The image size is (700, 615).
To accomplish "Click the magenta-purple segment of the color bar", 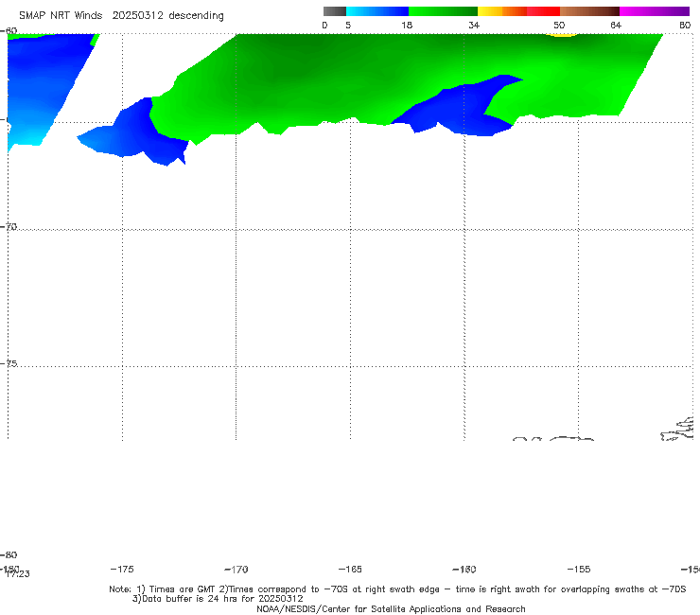I will point(655,11).
